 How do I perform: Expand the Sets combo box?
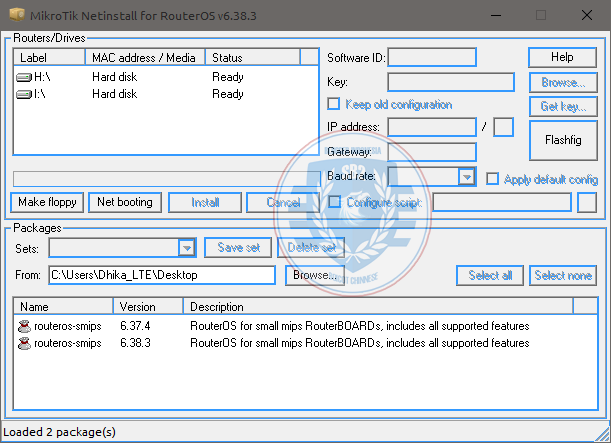(186, 248)
